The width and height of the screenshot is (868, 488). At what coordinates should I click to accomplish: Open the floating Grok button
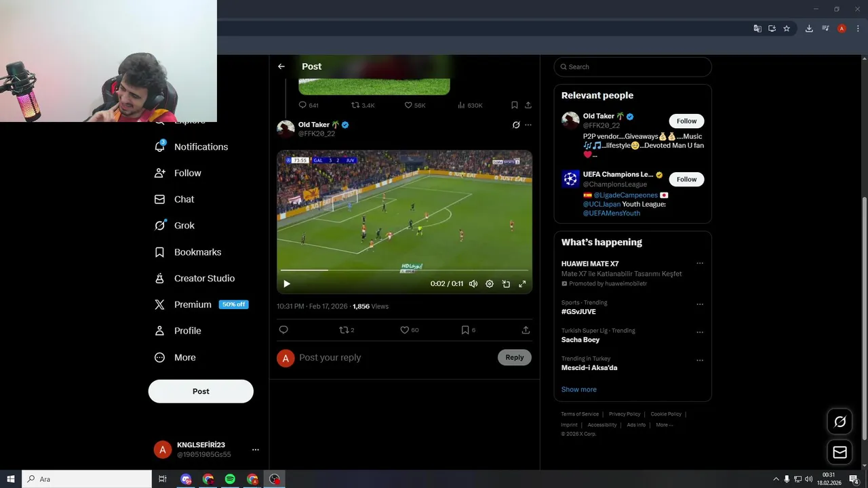pos(840,422)
